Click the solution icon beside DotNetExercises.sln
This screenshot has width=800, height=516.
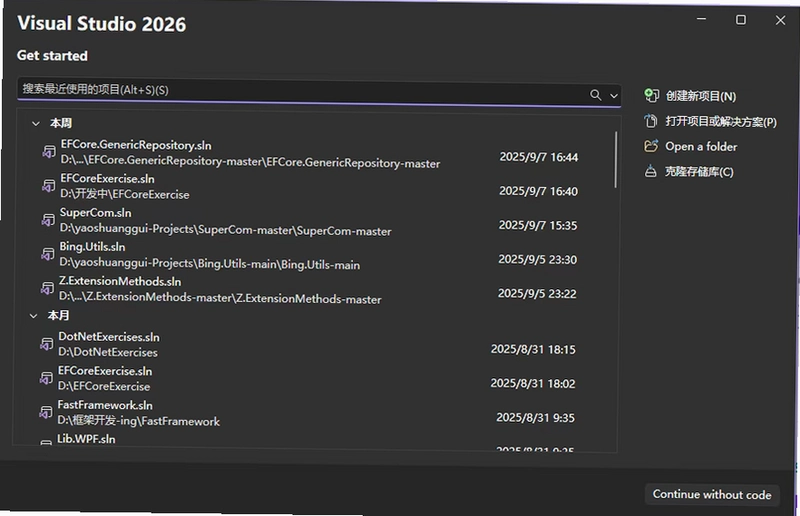point(46,344)
